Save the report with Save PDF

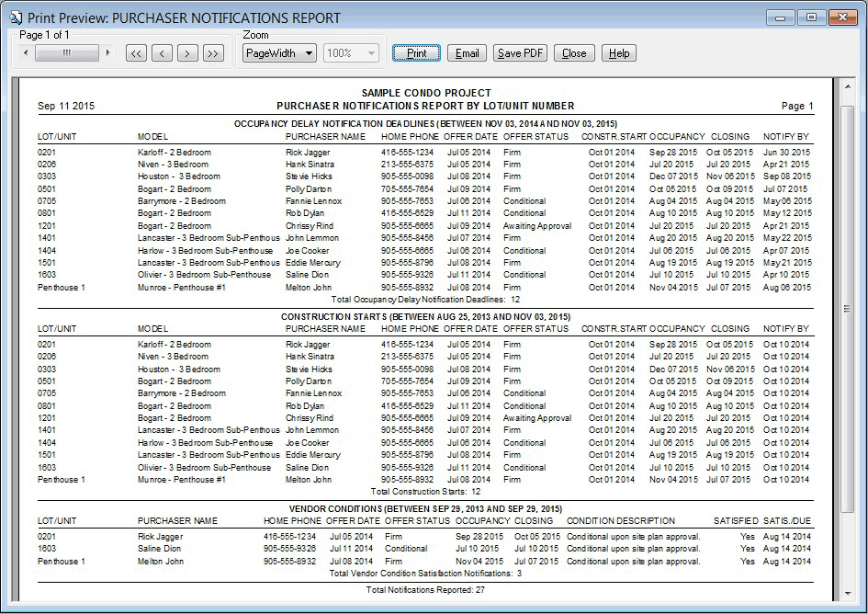tap(521, 53)
